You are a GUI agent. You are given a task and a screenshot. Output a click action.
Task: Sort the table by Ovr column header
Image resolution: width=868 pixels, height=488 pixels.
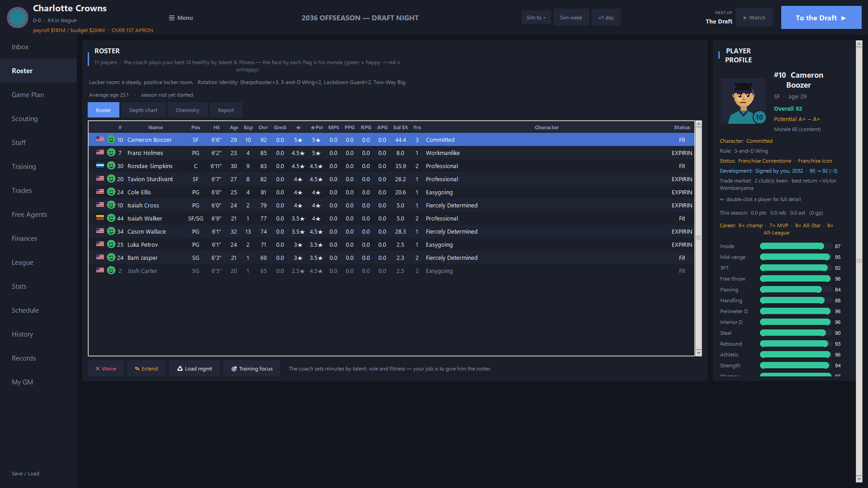263,127
